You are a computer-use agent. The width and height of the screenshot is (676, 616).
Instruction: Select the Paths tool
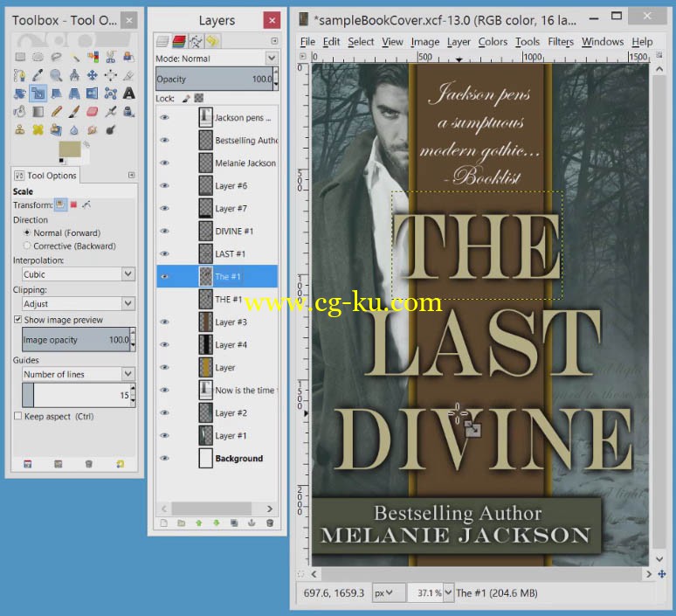[20, 75]
